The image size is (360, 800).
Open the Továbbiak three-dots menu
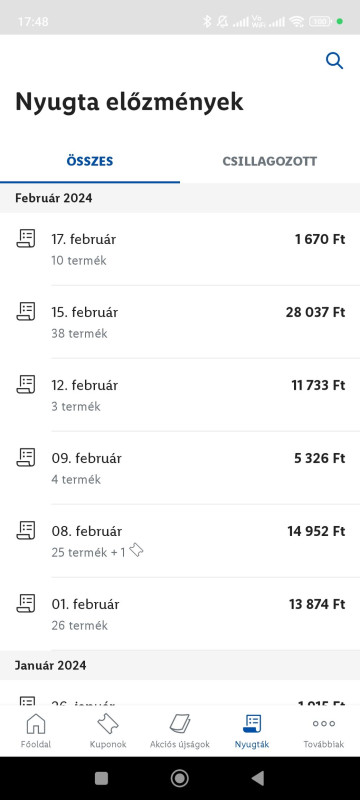(x=324, y=723)
